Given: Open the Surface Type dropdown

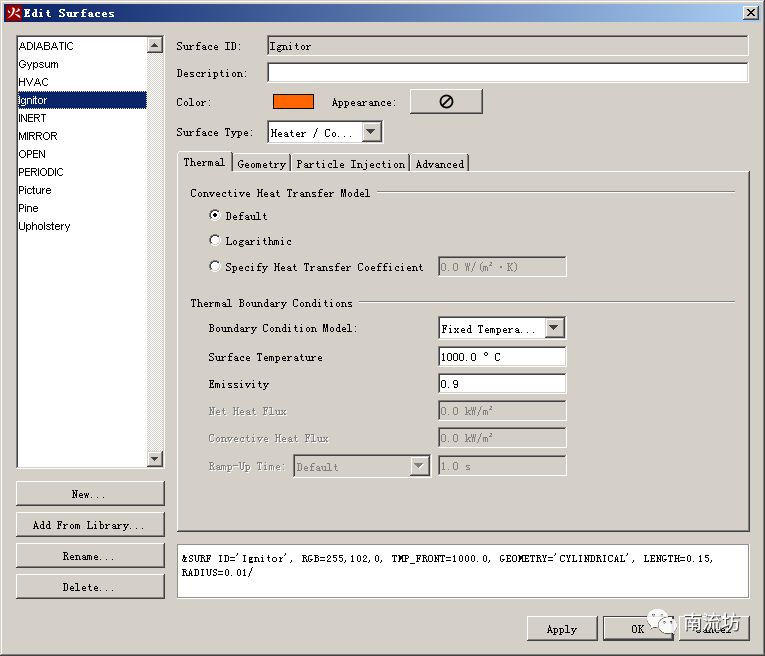Looking at the screenshot, I should [x=371, y=132].
